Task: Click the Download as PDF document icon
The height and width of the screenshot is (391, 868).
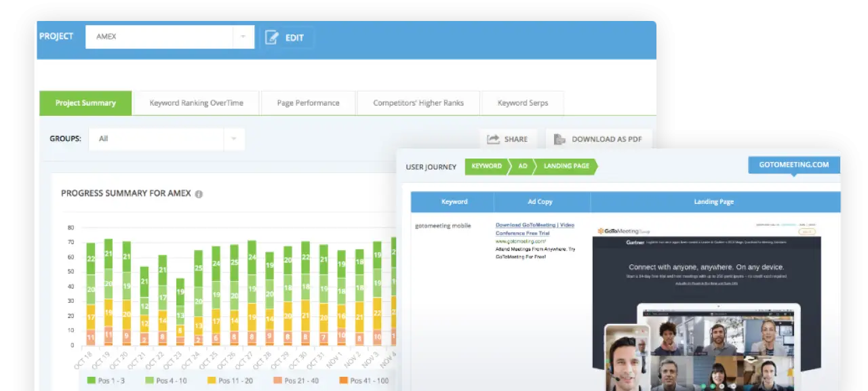Action: [x=559, y=139]
